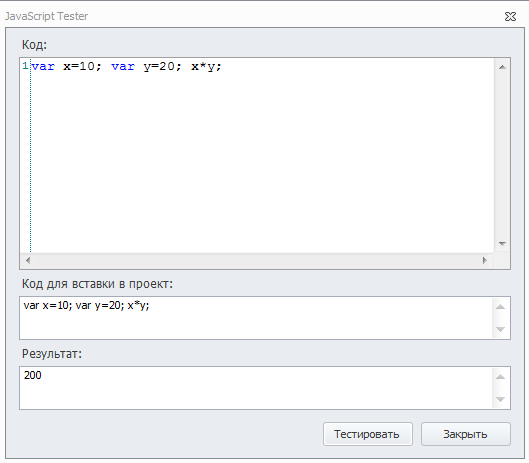Click the code editor's scroll right arrow
This screenshot has height=463, width=529.
484,260
